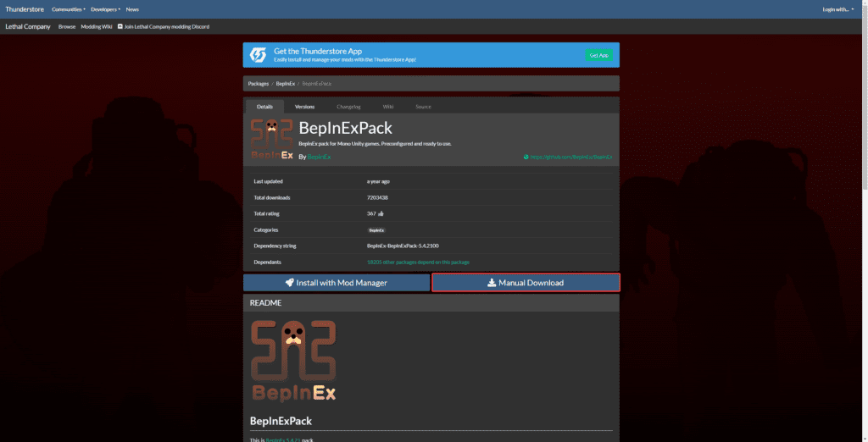Switch to the Versions tab
Viewport: 868px width, 442px height.
[304, 107]
